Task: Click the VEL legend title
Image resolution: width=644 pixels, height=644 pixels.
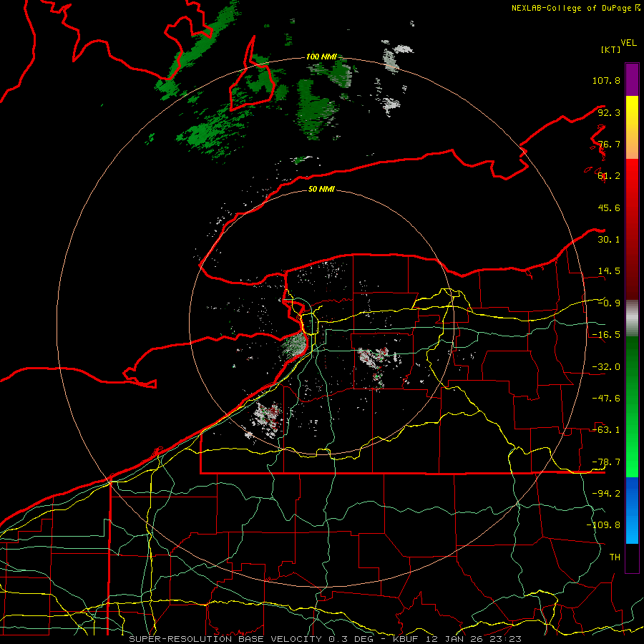Action: pos(628,43)
